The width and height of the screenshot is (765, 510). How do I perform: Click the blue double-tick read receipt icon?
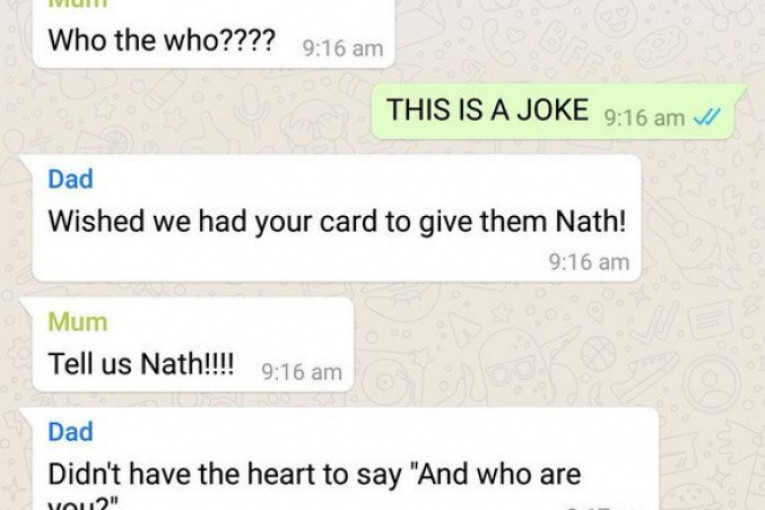[x=706, y=118]
